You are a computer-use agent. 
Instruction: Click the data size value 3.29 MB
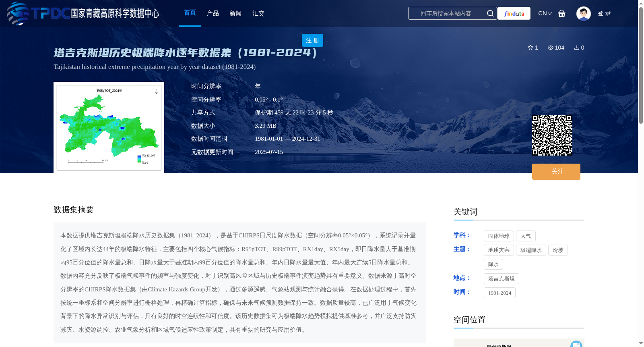pyautogui.click(x=266, y=126)
